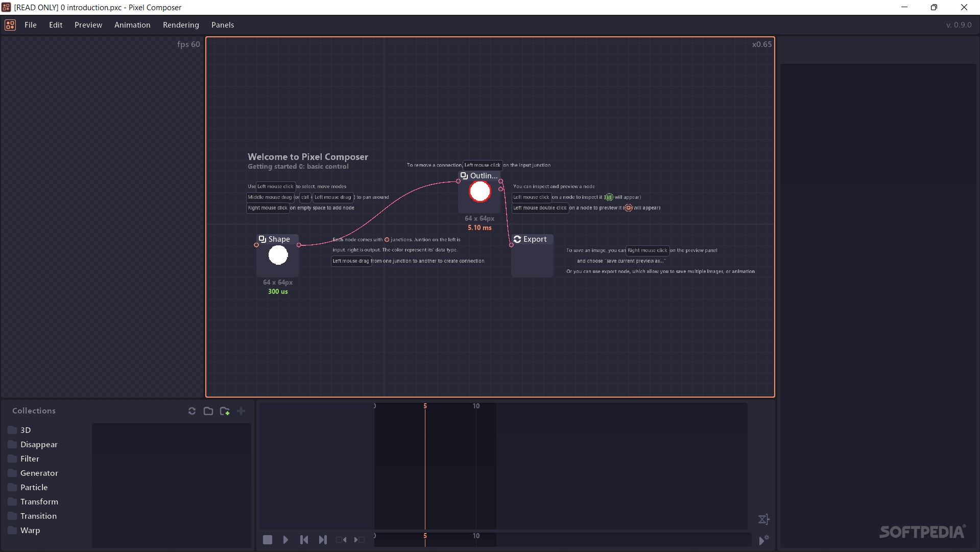
Task: Open animation settings gear icon
Action: pos(764,540)
